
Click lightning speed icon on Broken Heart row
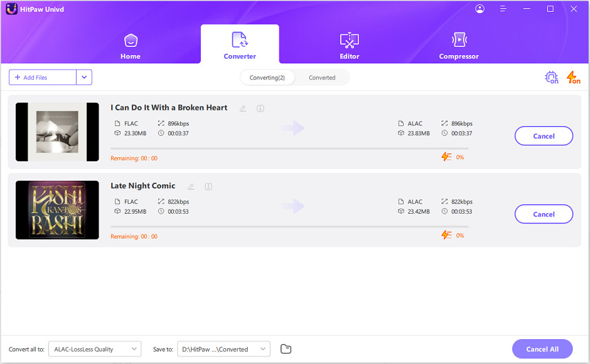(446, 156)
